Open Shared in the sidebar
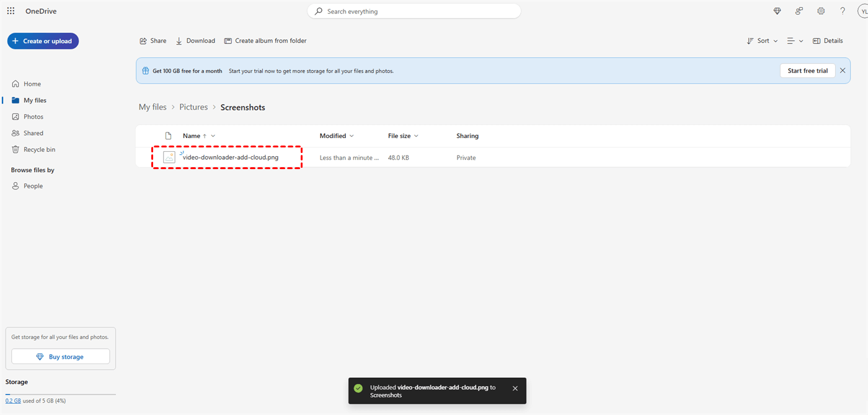Image resolution: width=868 pixels, height=415 pixels. click(33, 133)
